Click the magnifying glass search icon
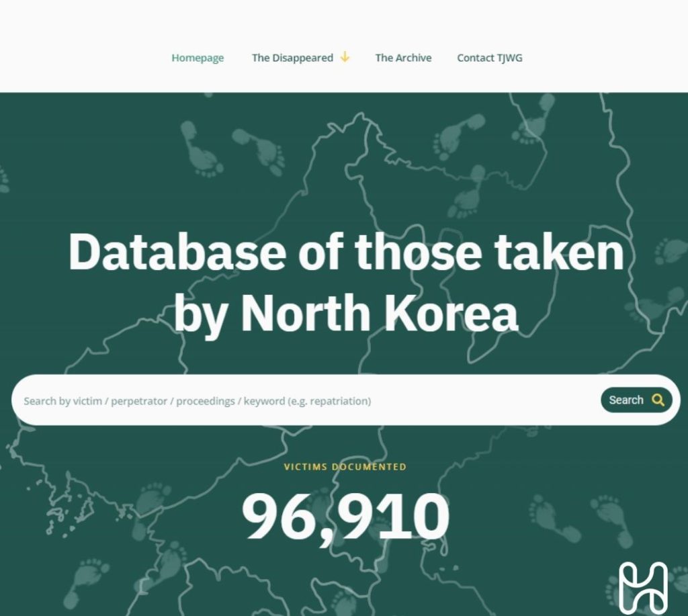This screenshot has width=688, height=616. [658, 400]
